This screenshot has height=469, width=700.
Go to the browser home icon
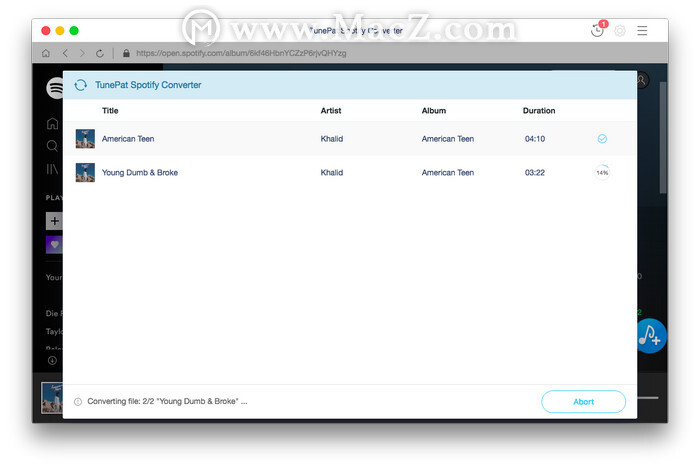46,53
